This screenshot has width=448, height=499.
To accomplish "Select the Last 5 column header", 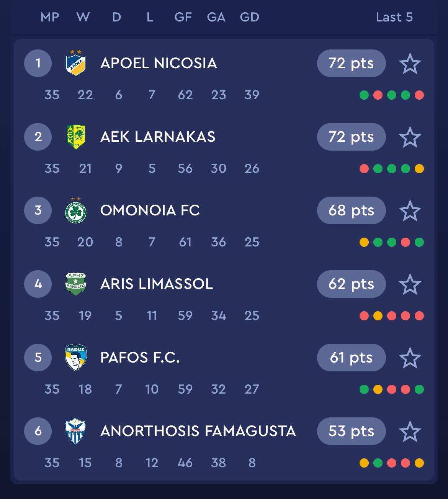I will (394, 17).
